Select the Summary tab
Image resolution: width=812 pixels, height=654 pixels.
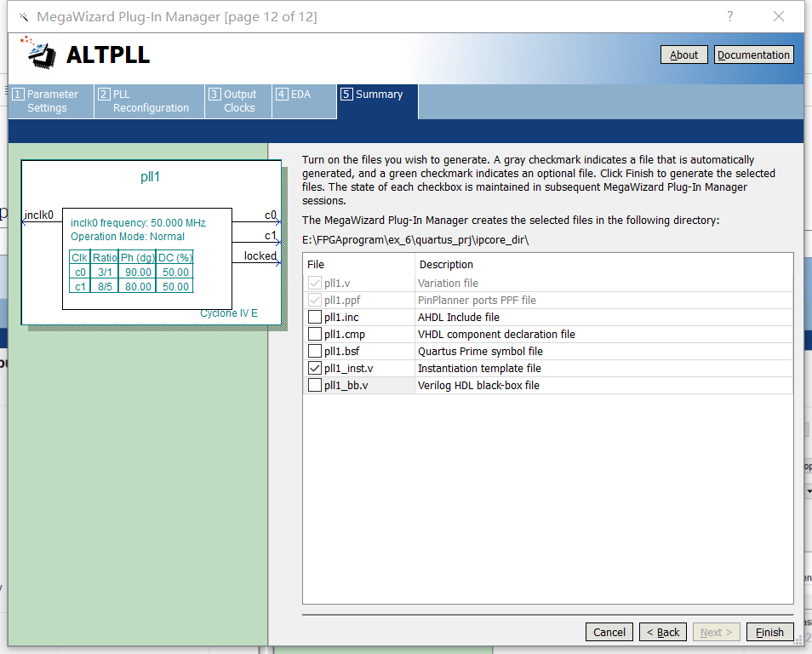coord(377,101)
